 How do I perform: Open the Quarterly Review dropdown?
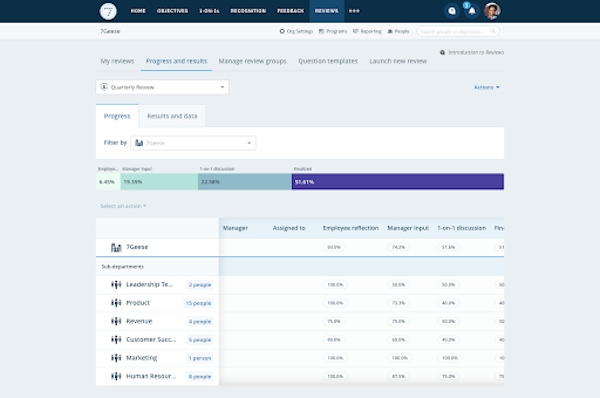click(162, 87)
